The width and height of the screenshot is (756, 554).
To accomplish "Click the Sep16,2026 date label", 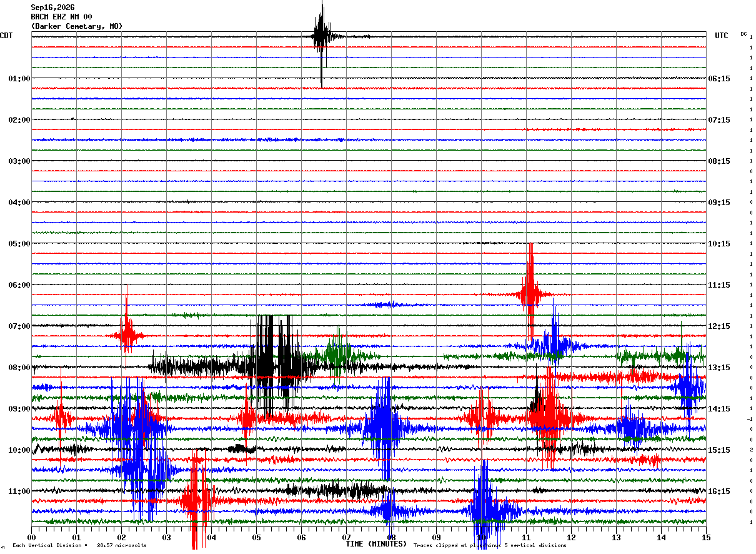I will click(52, 8).
